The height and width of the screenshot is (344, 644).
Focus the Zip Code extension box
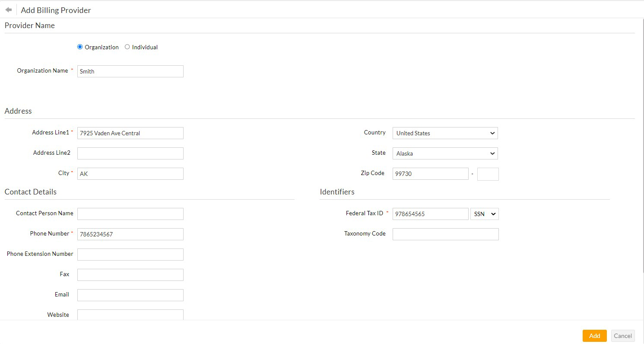coord(488,174)
